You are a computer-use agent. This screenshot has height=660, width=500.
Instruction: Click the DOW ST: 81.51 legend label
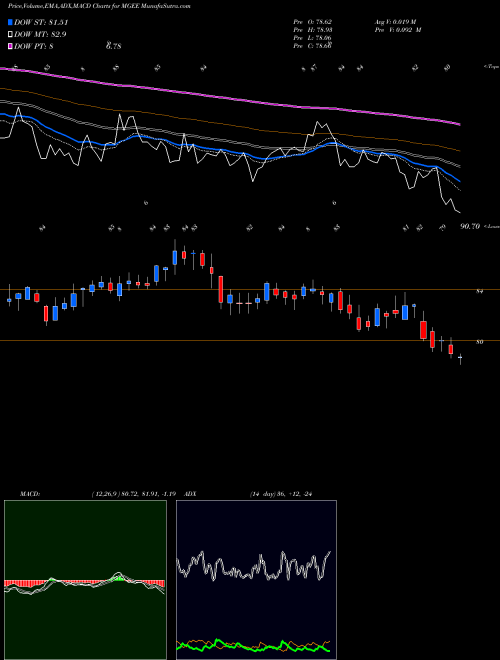pos(41,22)
